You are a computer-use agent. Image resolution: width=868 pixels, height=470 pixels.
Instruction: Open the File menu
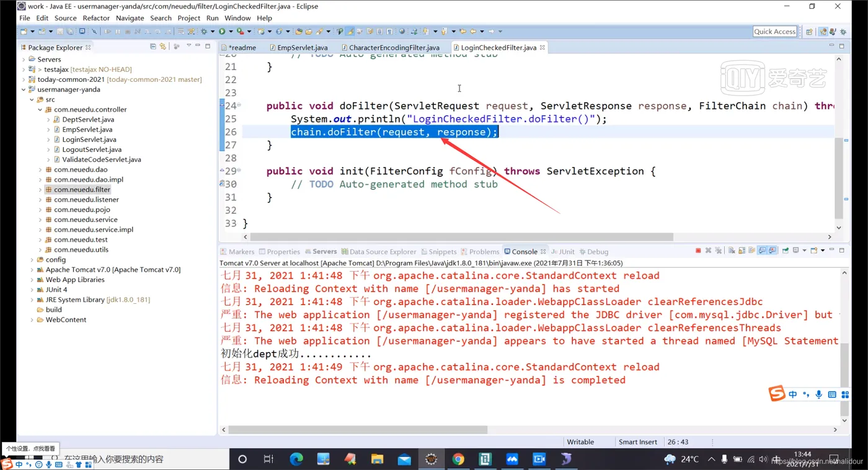(x=24, y=18)
